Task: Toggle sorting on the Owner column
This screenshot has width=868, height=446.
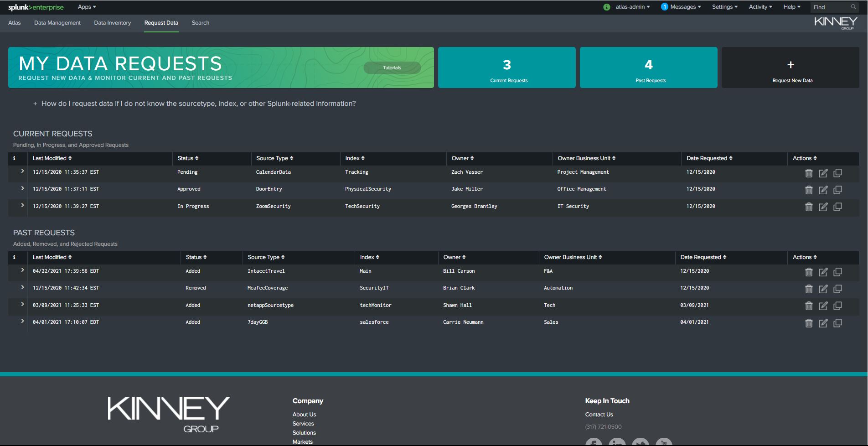Action: (462, 158)
